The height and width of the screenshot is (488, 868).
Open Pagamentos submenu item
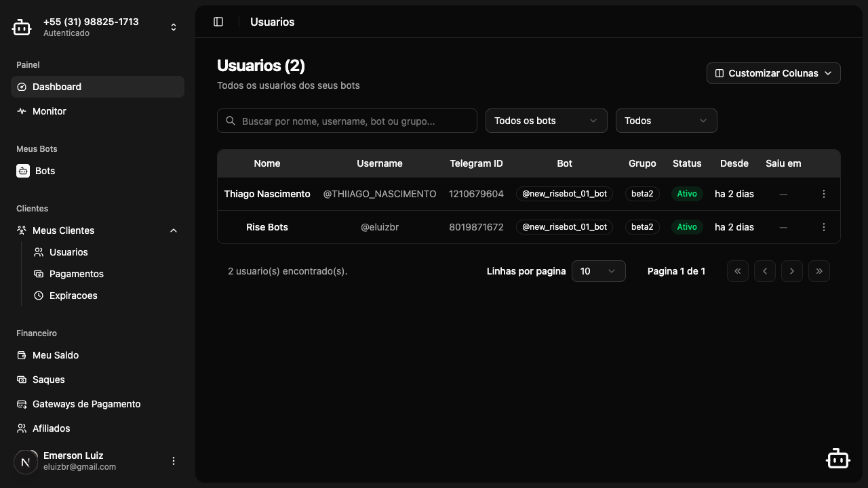[105, 274]
